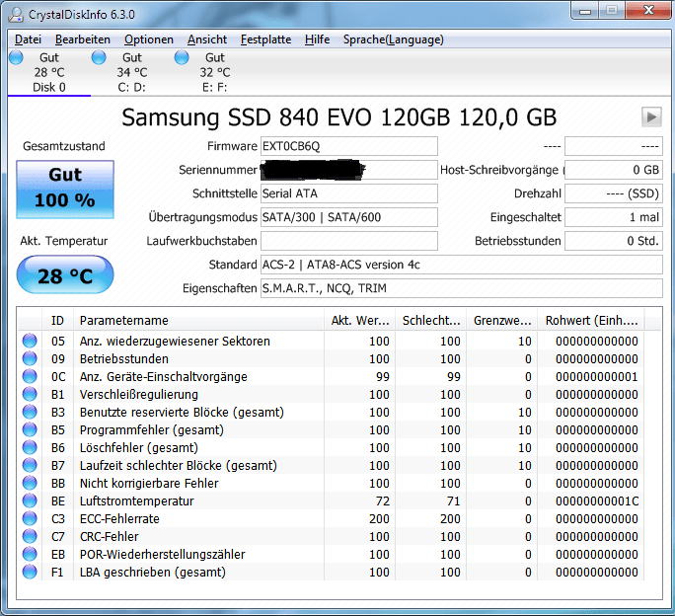Click blue status orb for C: D: drive
The width and height of the screenshot is (675, 616).
[x=99, y=57]
